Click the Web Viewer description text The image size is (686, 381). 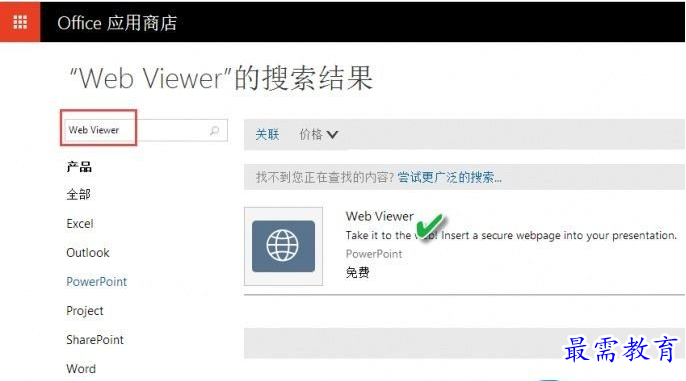[511, 235]
